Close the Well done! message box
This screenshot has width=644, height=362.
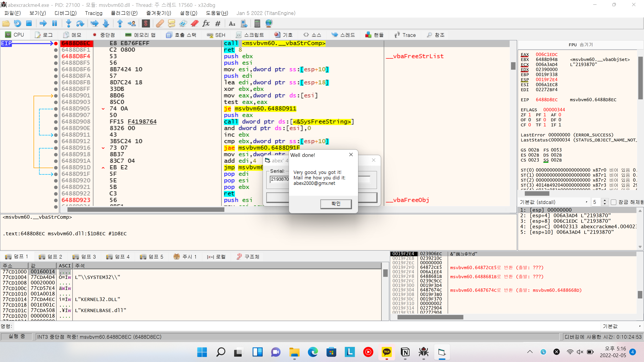(351, 155)
